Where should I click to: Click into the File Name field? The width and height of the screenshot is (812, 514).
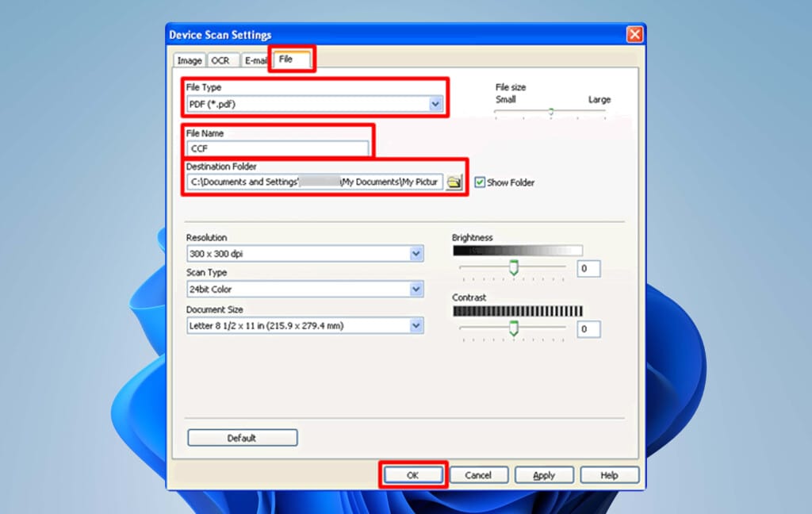tap(278, 148)
